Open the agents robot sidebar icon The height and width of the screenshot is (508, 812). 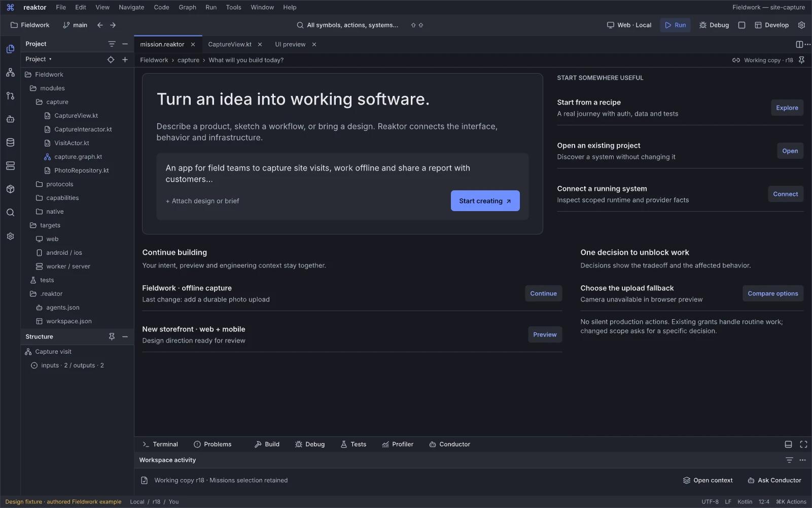(10, 119)
